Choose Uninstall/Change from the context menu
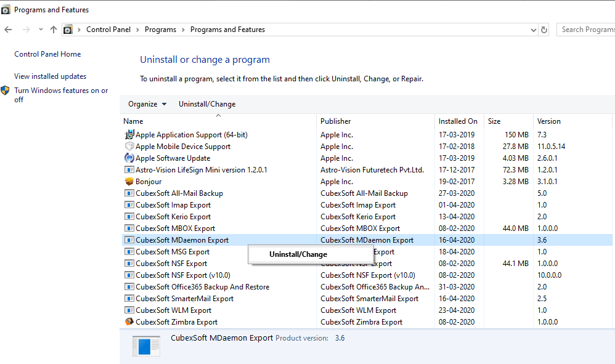Screen dimensions: 615x364 [x=298, y=254]
